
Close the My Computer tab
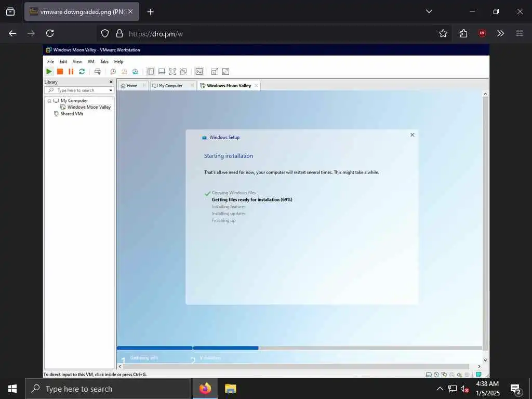point(192,86)
